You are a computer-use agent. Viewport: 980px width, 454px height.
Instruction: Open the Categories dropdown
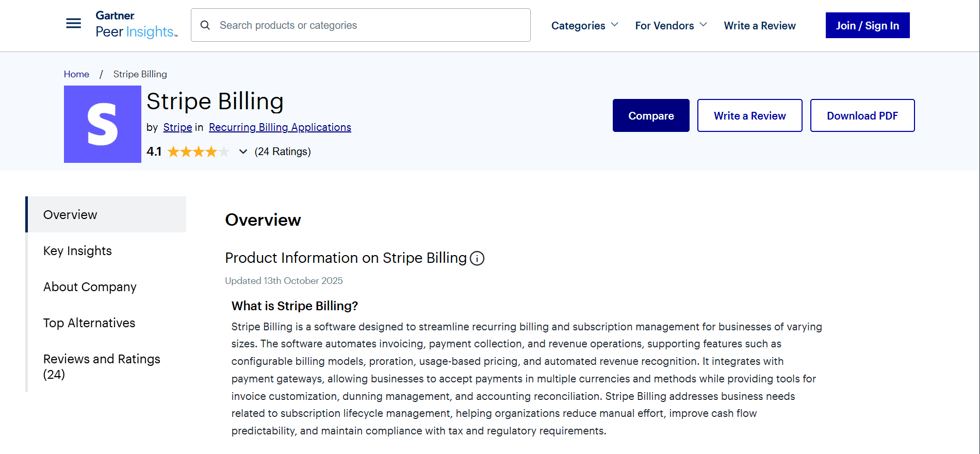584,25
